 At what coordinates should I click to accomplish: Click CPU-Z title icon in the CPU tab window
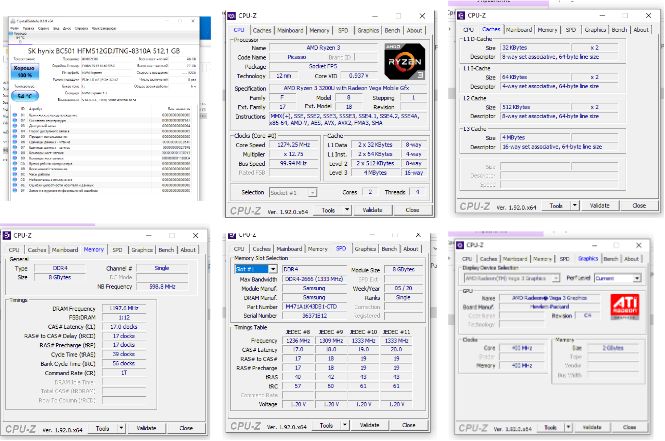(x=232, y=16)
